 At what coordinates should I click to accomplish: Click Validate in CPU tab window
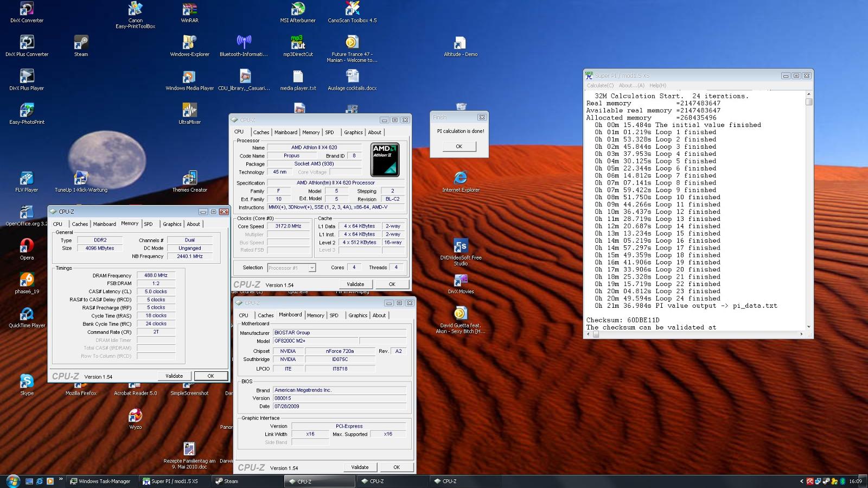[355, 284]
